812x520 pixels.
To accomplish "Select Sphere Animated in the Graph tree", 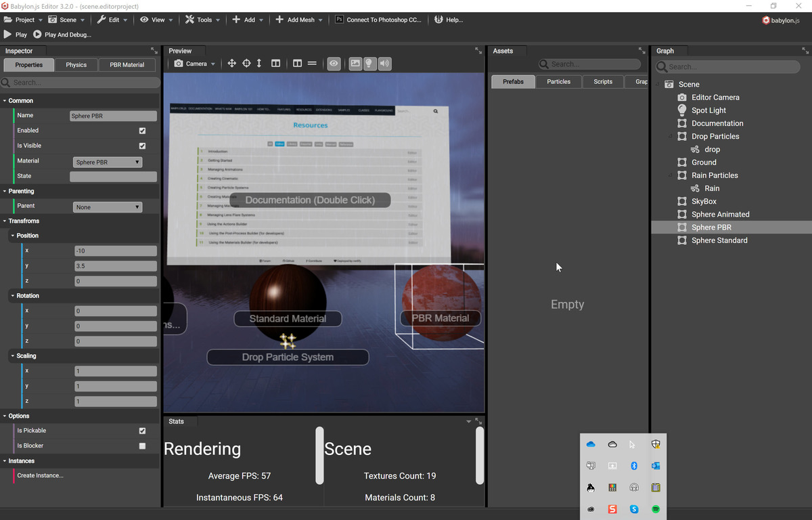I will pos(720,215).
